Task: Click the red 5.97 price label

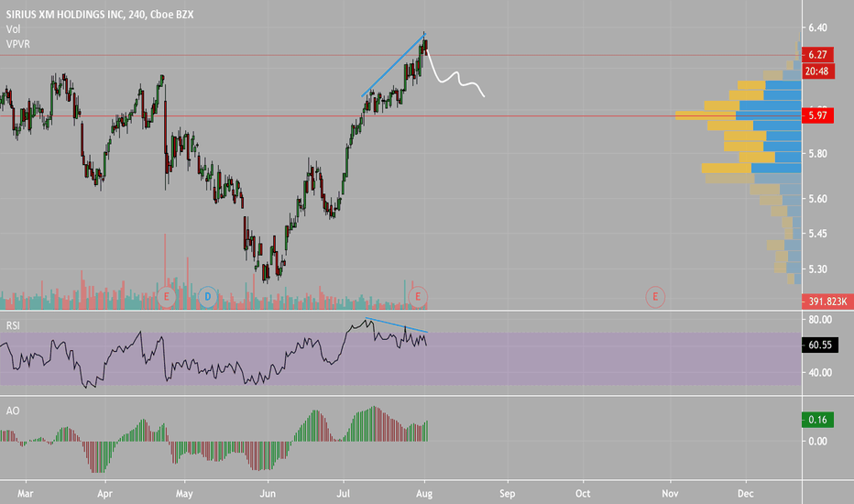Action: tap(817, 115)
